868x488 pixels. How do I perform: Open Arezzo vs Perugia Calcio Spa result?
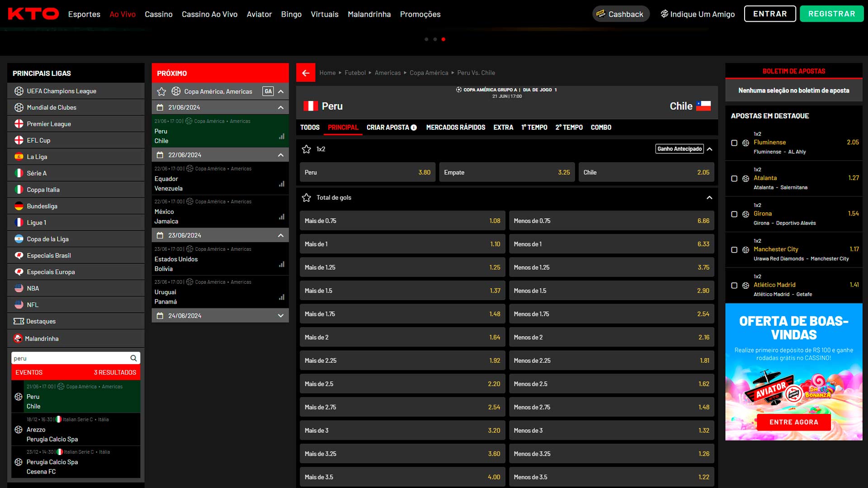click(76, 429)
